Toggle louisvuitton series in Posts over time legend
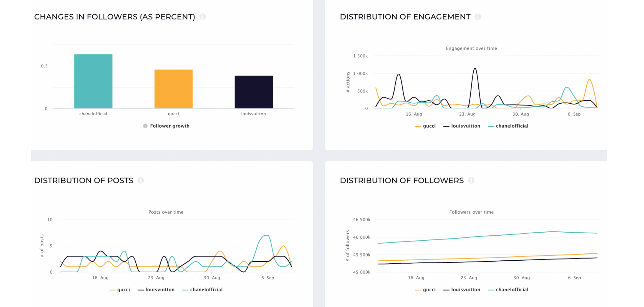 click(x=156, y=290)
